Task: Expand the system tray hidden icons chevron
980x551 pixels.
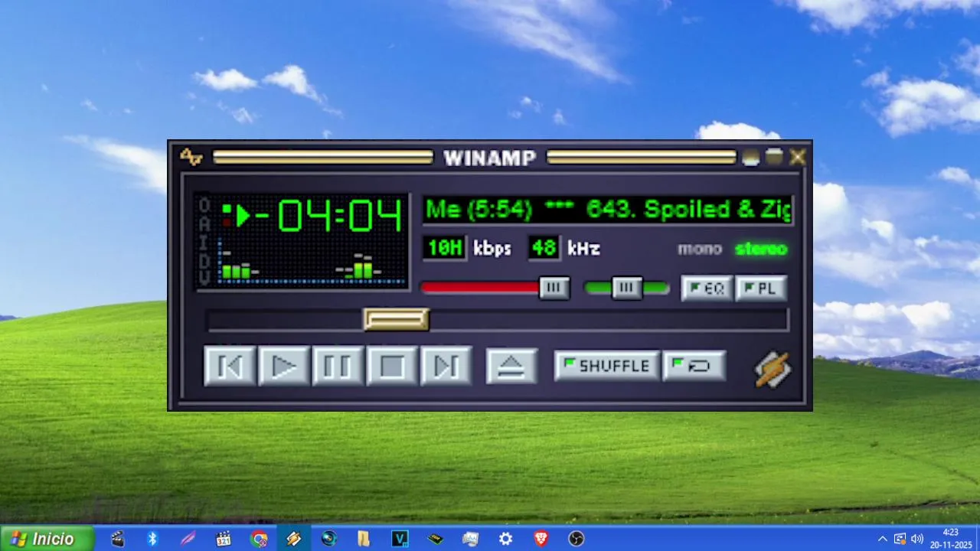Action: coord(883,539)
